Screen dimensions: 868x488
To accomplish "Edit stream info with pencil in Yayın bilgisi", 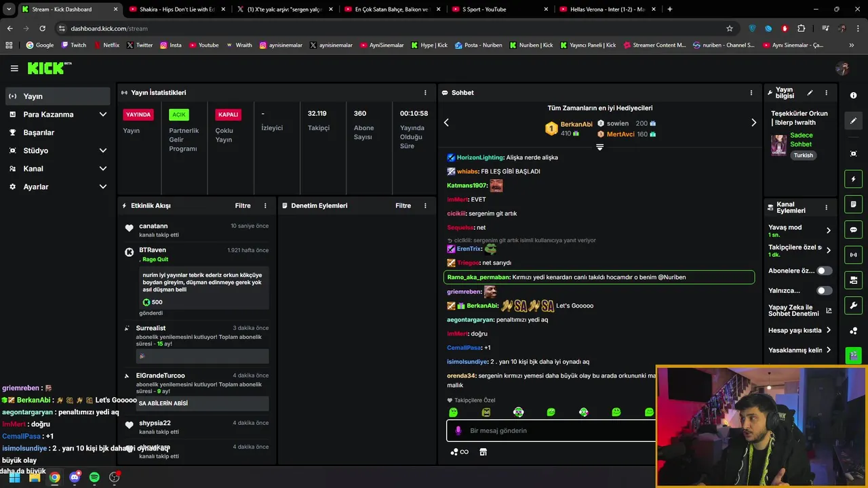I will [x=810, y=93].
